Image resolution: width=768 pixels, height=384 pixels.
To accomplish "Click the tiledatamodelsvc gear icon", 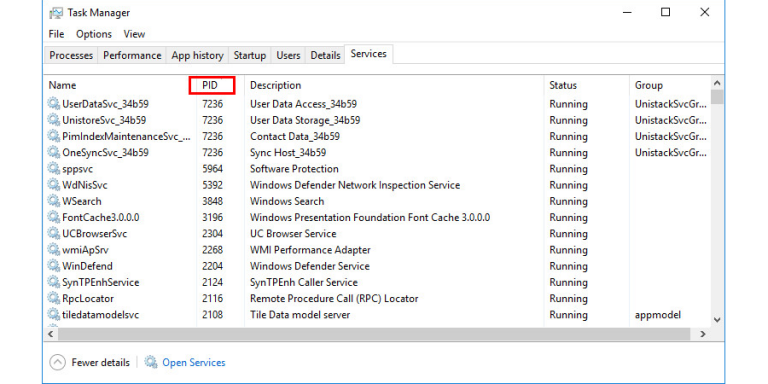I will 53,314.
